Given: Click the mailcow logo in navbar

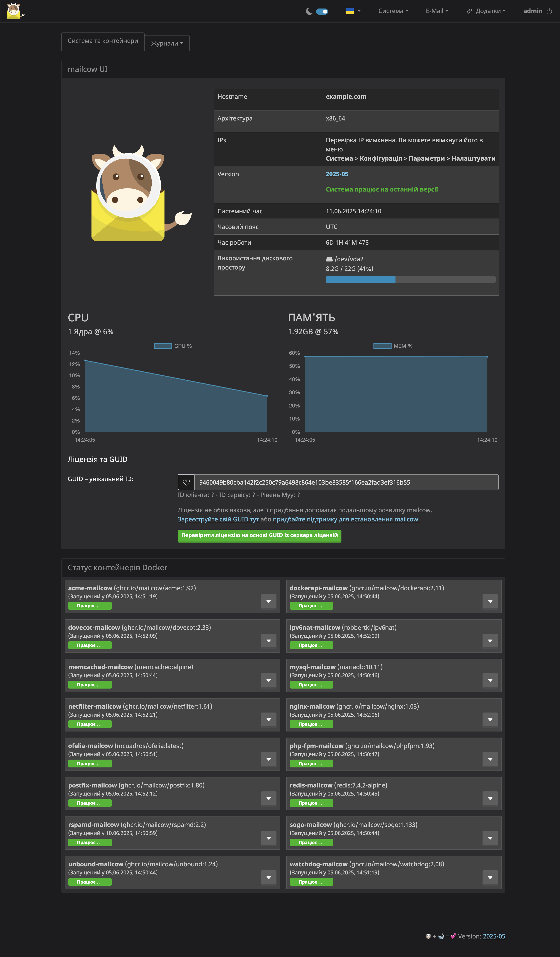Looking at the screenshot, I should click(x=14, y=11).
